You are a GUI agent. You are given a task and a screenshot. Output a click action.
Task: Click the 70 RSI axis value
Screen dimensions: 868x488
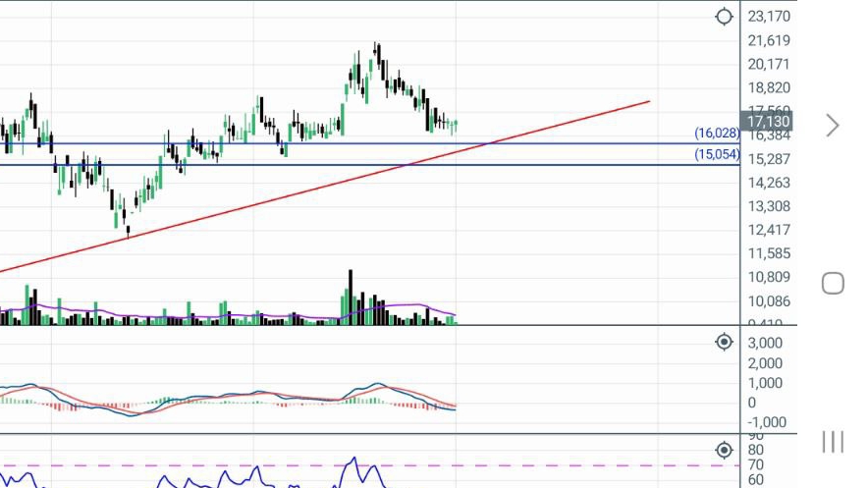[x=756, y=465]
